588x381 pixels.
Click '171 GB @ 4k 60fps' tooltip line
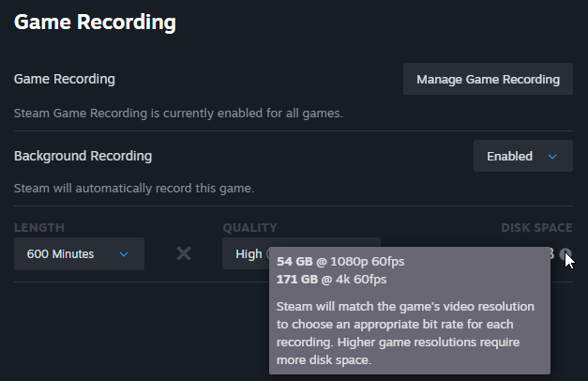coord(331,280)
